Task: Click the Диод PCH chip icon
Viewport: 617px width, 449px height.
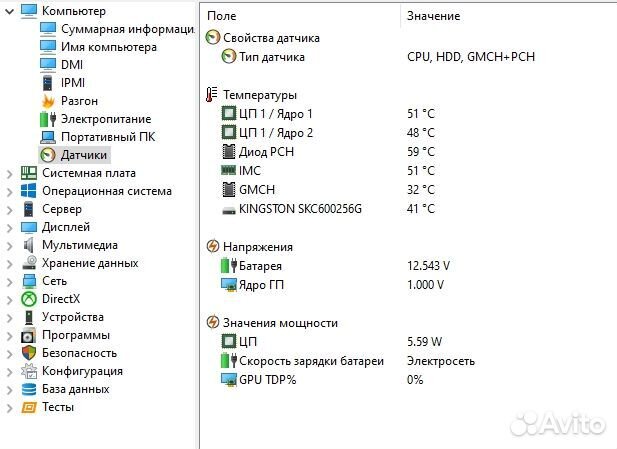Action: pyautogui.click(x=229, y=152)
